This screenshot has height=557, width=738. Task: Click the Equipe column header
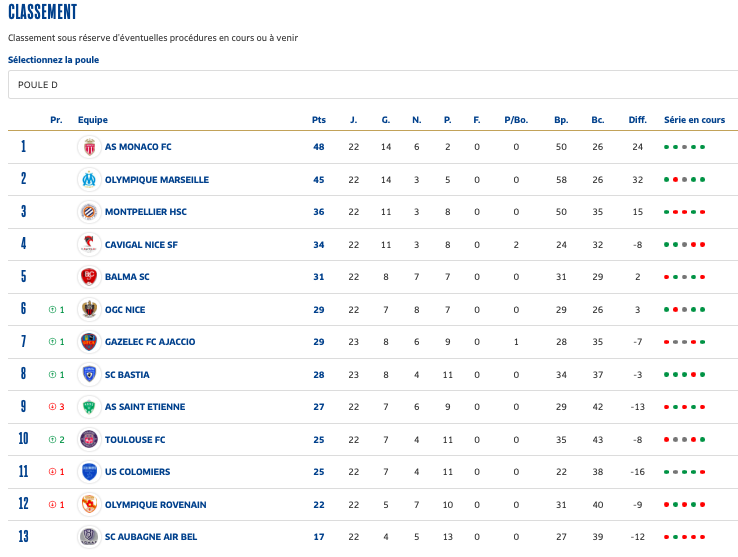[x=93, y=120]
